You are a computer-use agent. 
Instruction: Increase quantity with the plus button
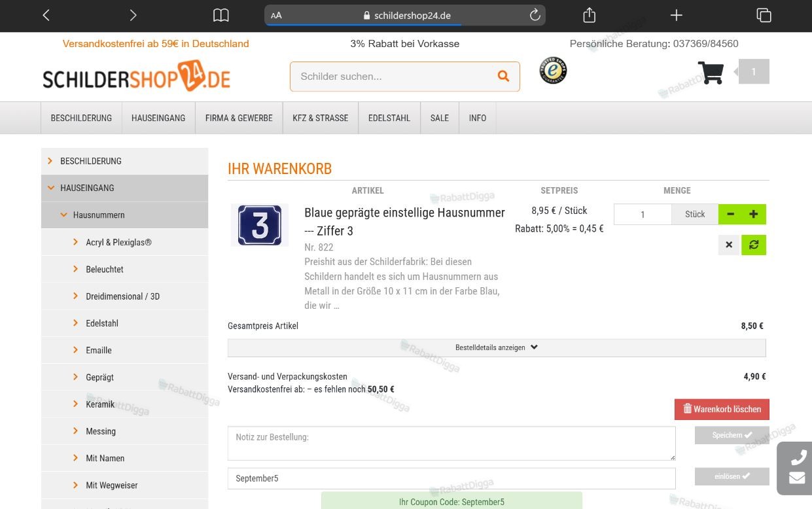coord(754,214)
